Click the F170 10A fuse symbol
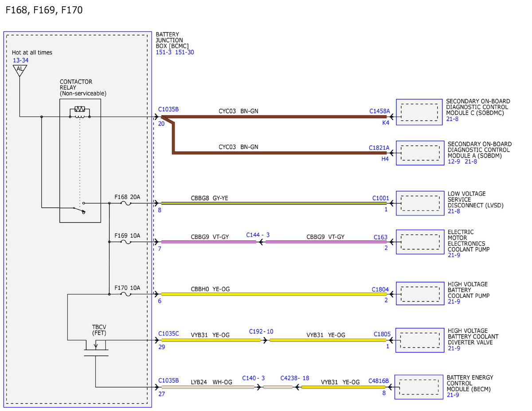Screen dimensions: 532x411 126,294
